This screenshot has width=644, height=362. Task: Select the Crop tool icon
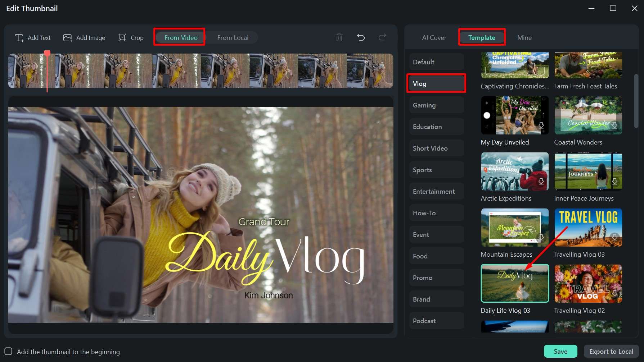point(122,38)
